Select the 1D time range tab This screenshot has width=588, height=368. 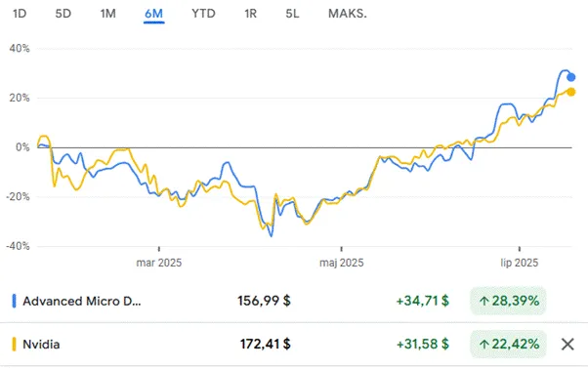coord(20,14)
